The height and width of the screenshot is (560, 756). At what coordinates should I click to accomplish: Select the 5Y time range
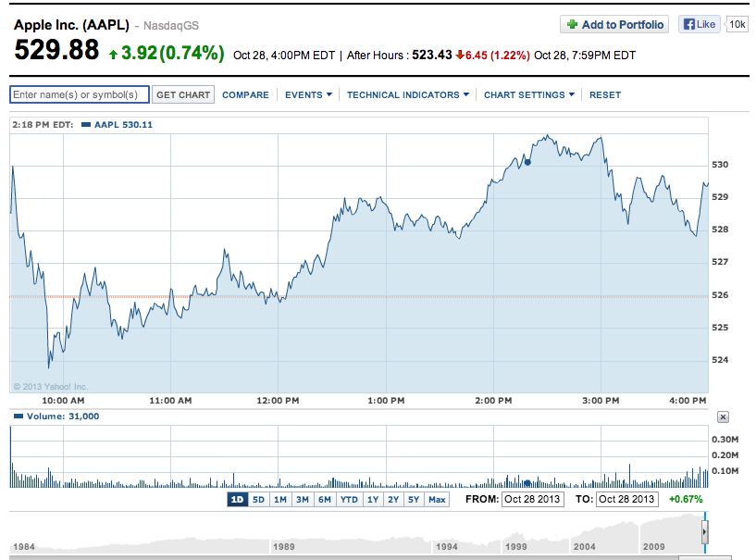414,500
